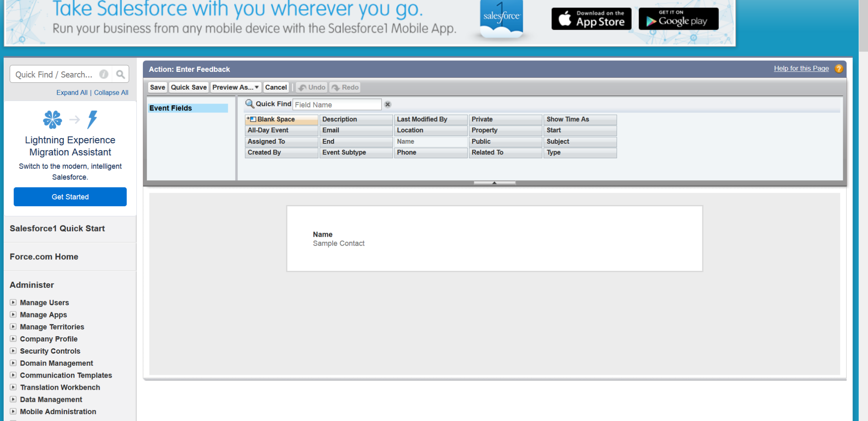Screen dimensions: 868x421
Task: Select the Assigned To field
Action: (282, 142)
